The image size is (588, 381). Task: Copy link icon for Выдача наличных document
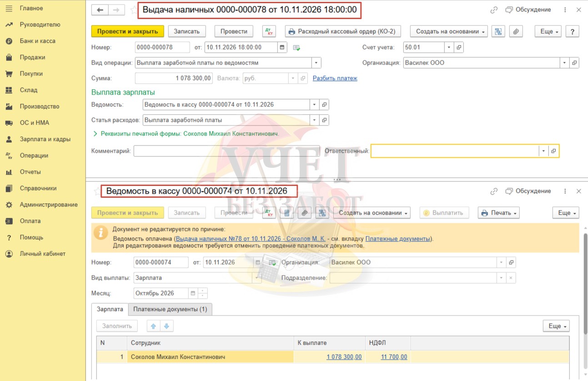pyautogui.click(x=494, y=10)
